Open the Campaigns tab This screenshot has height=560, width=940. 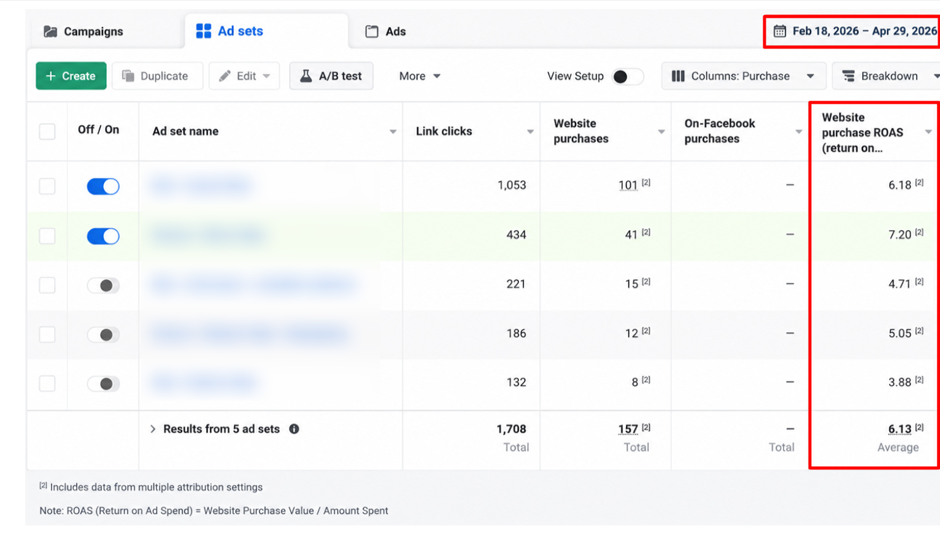[x=83, y=31]
